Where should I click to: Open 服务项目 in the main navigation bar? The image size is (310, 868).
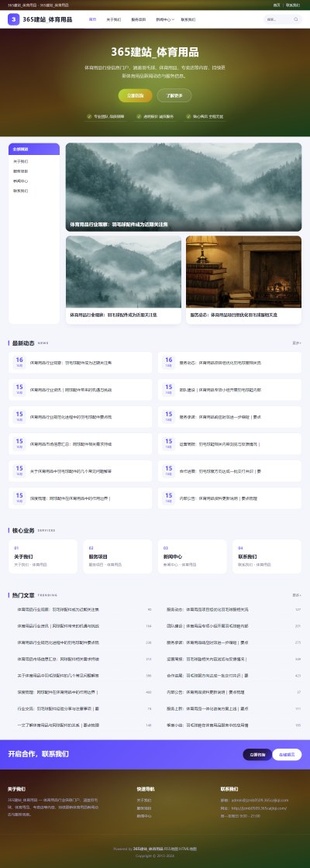pyautogui.click(x=139, y=19)
